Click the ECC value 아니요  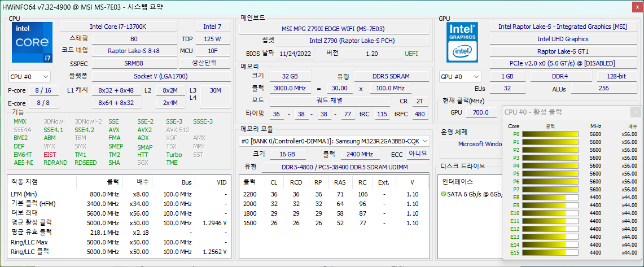click(x=418, y=154)
